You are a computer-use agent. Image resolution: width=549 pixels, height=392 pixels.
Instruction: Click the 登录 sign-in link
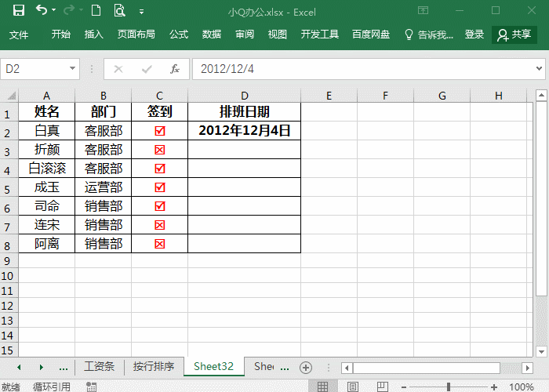pos(474,34)
